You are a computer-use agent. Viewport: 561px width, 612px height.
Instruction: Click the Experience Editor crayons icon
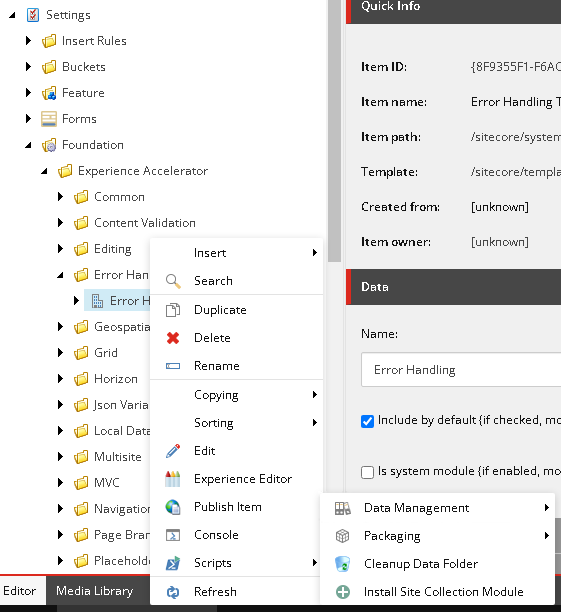coord(173,479)
